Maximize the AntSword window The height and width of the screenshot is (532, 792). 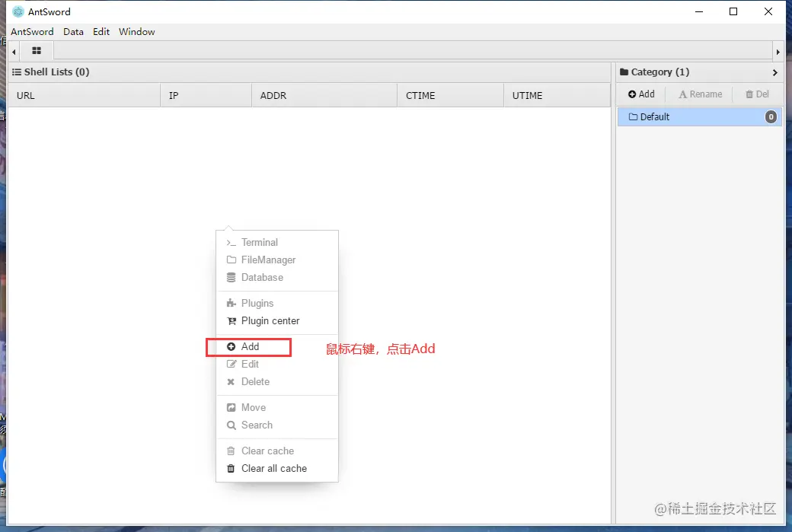[x=733, y=11]
